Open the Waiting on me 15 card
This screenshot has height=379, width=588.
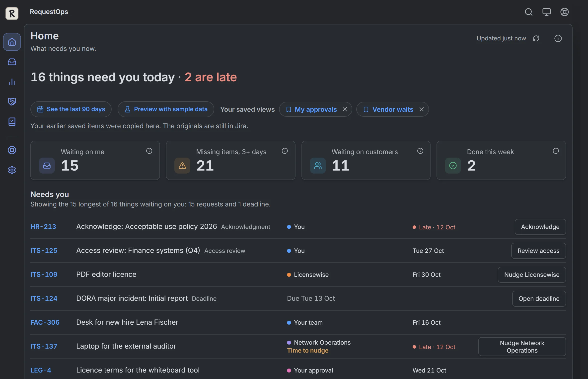[95, 160]
